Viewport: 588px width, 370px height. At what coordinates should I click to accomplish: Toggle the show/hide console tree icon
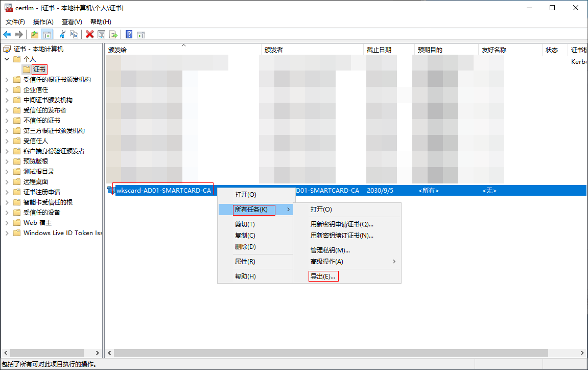(x=47, y=35)
